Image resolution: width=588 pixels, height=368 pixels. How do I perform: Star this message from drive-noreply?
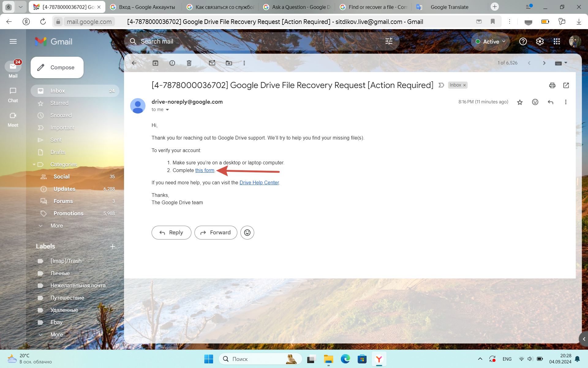(520, 102)
